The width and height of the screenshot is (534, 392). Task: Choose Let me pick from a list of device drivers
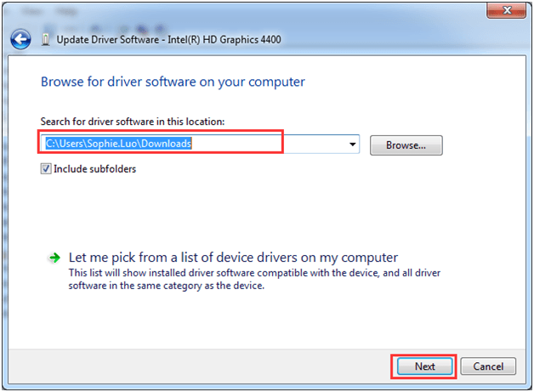(x=233, y=258)
